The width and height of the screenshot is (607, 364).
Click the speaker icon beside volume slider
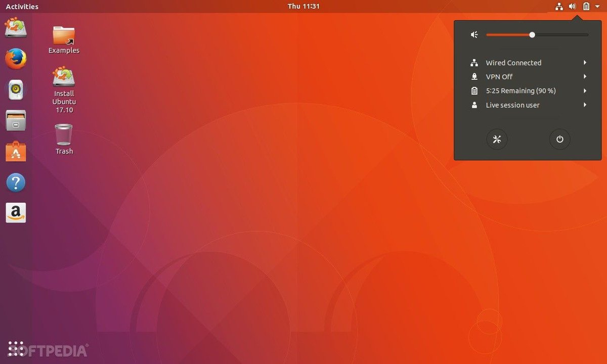pyautogui.click(x=474, y=34)
